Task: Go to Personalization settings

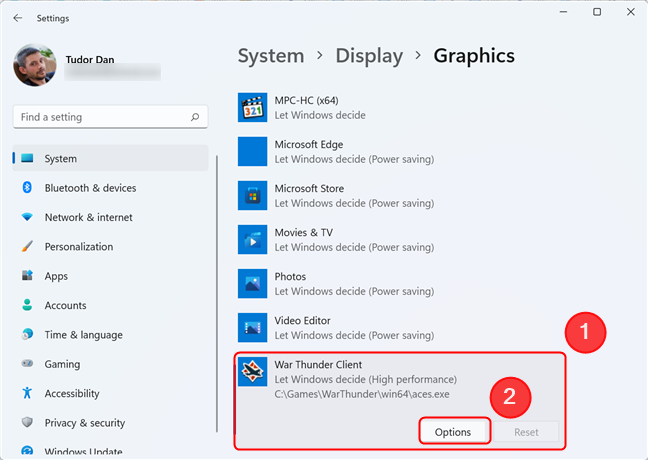Action: 110,246
